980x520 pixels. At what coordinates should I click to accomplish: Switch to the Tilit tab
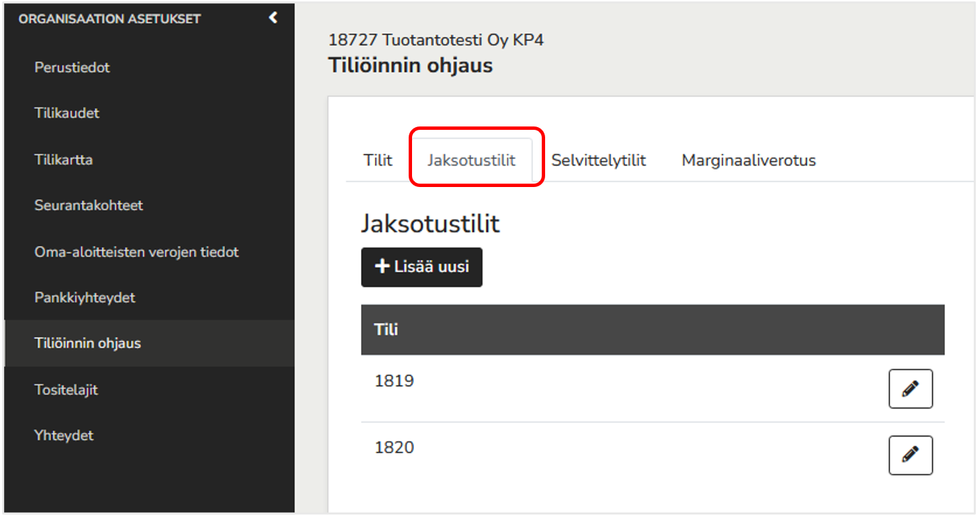coord(378,161)
